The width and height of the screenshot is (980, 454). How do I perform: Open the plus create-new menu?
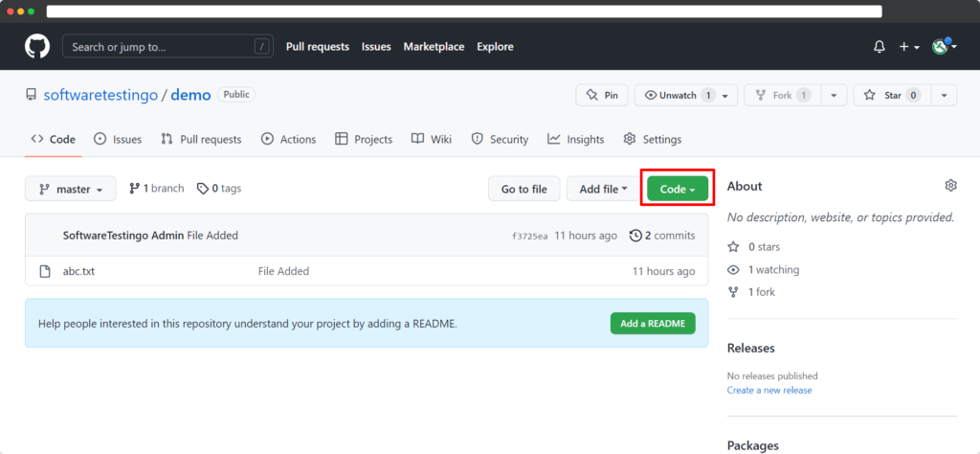point(909,47)
